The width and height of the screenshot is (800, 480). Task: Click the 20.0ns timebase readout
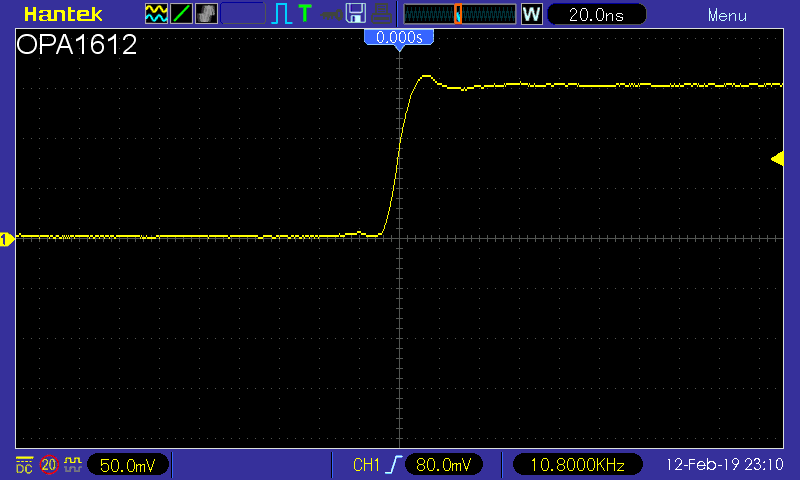coord(596,15)
